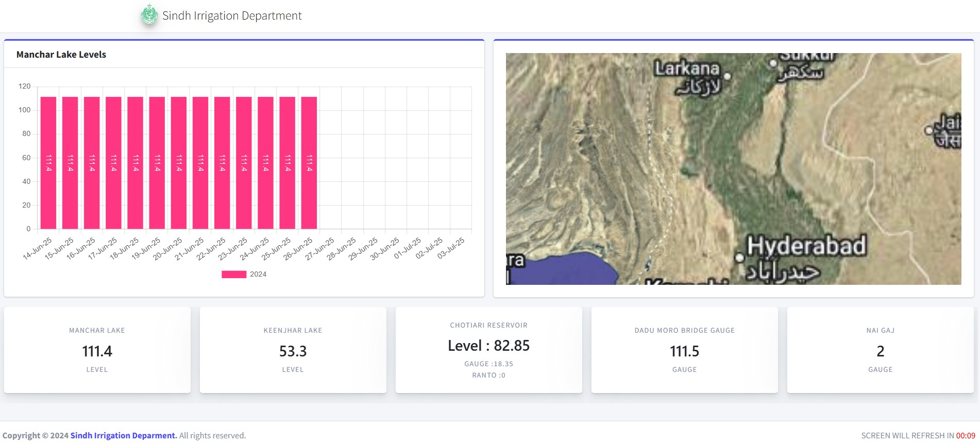Click Larkana label on the map

686,69
